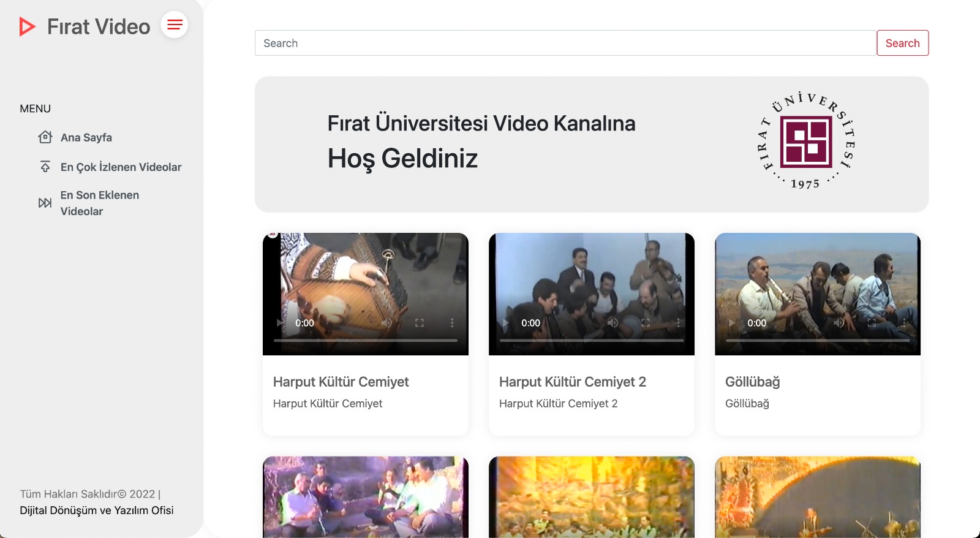The width and height of the screenshot is (980, 538).
Task: Seek on the Göllübağ video progress bar
Action: [x=818, y=340]
